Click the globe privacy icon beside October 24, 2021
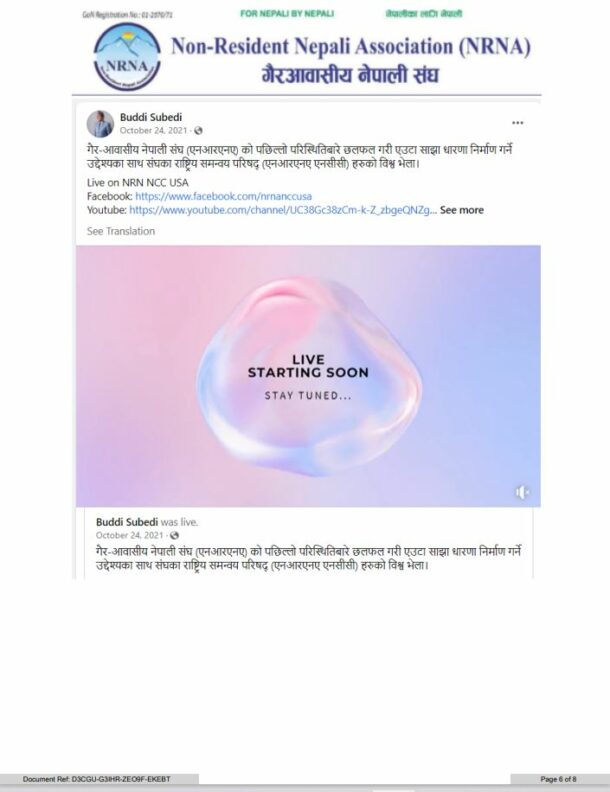 [x=198, y=131]
